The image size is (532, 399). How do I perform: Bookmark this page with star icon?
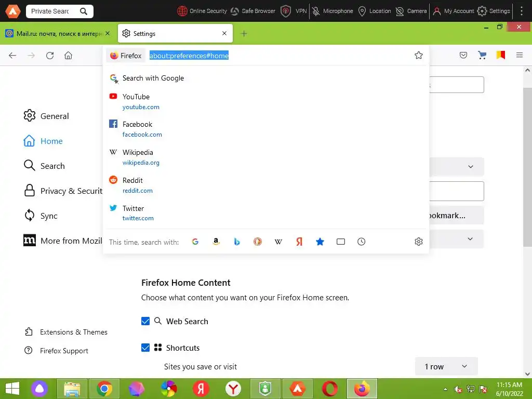point(419,55)
